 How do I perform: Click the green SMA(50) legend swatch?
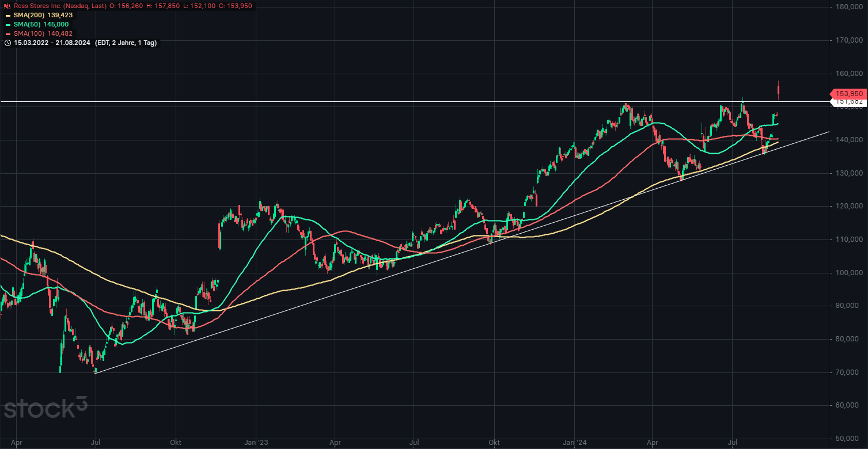coord(8,24)
